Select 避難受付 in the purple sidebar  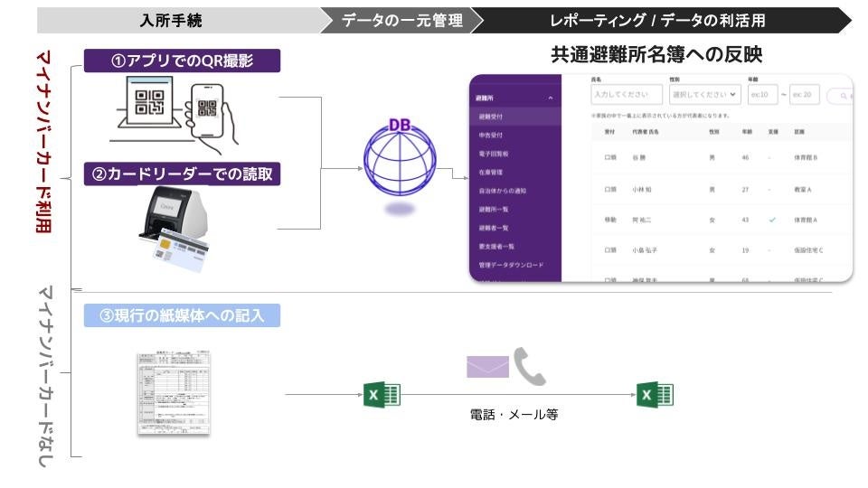(x=515, y=117)
